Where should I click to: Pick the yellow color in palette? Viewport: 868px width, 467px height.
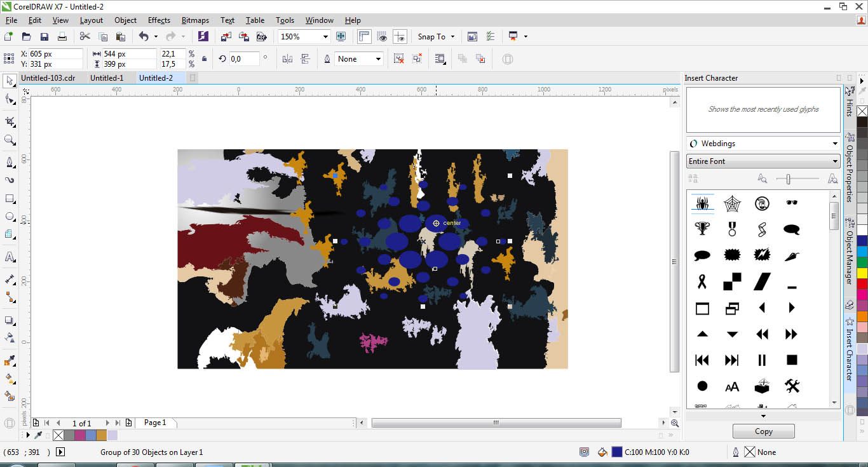pos(862,273)
